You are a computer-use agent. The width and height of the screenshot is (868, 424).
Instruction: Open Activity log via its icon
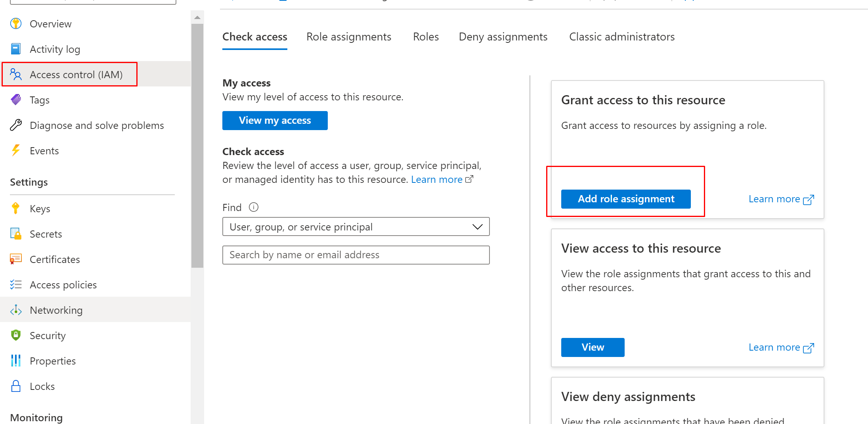pyautogui.click(x=16, y=49)
